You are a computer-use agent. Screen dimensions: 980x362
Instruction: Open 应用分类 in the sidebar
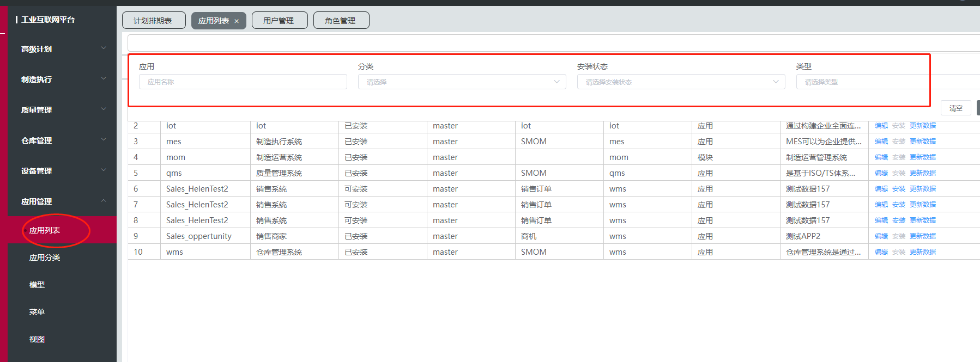pyautogui.click(x=45, y=257)
